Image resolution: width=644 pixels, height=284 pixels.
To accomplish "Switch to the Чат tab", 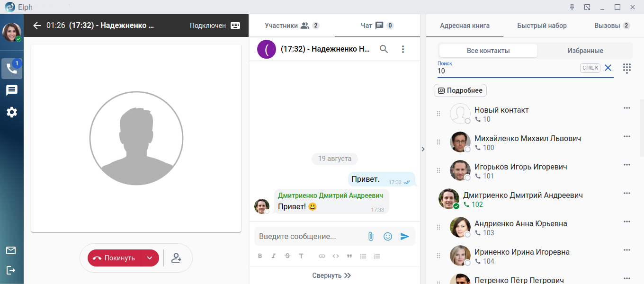I will tap(377, 26).
